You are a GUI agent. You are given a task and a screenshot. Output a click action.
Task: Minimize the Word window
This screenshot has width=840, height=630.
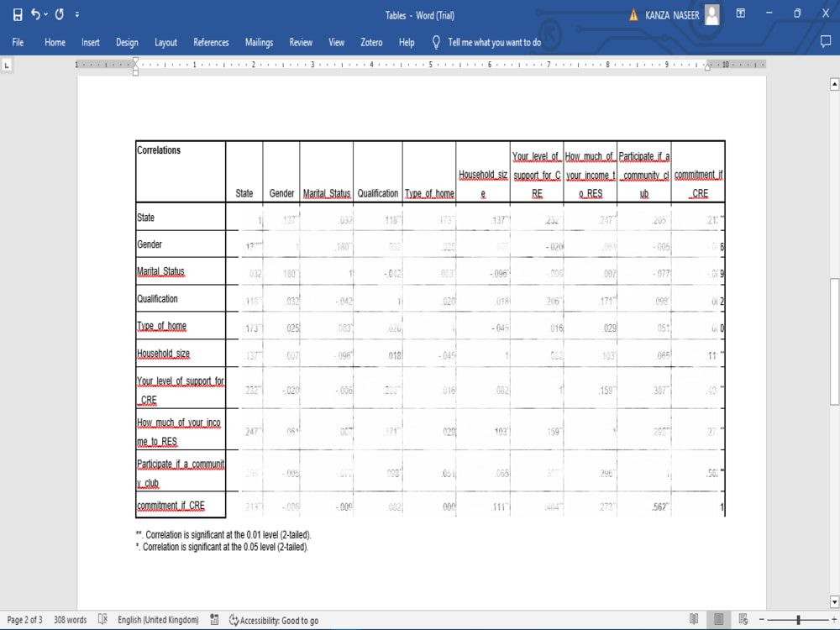769,13
